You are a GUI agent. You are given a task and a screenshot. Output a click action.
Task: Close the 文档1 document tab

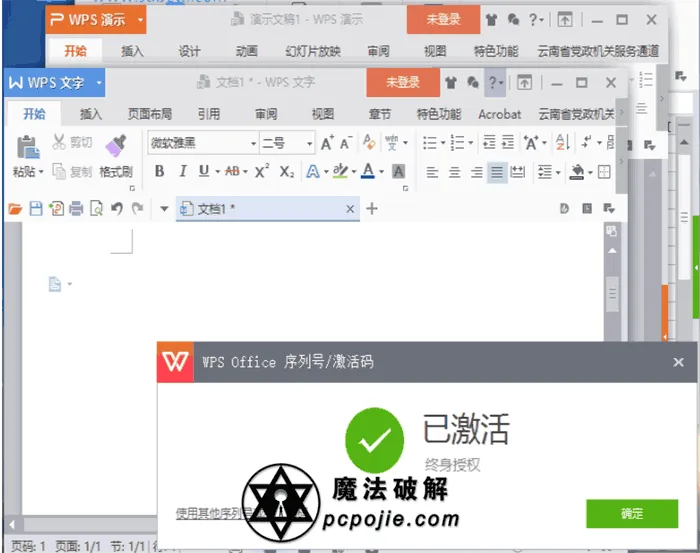point(350,208)
